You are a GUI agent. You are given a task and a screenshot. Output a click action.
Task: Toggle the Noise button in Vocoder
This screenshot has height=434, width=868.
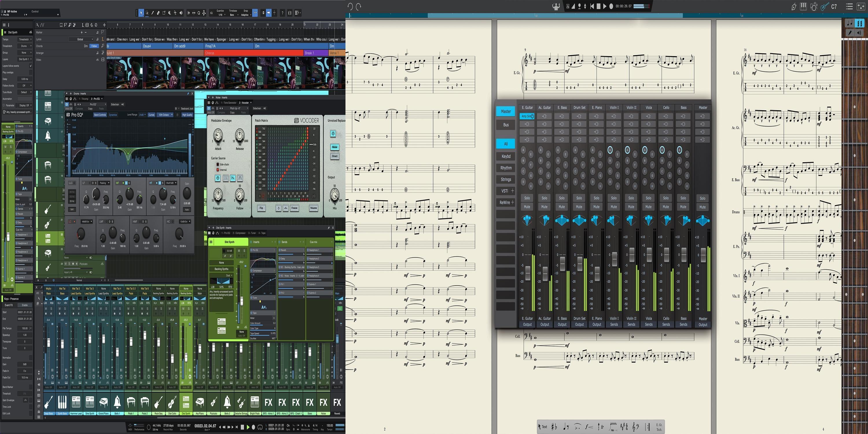click(334, 147)
